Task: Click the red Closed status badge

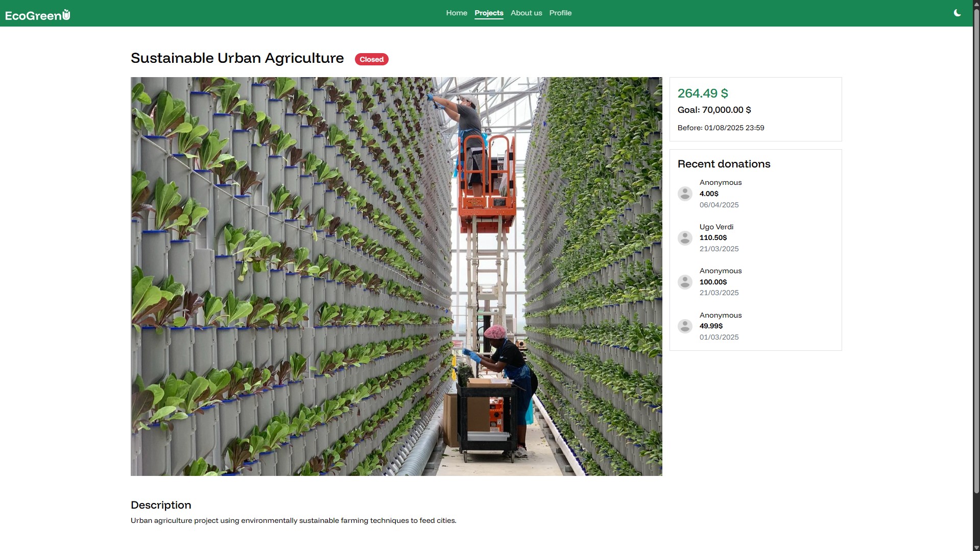Action: (x=371, y=59)
